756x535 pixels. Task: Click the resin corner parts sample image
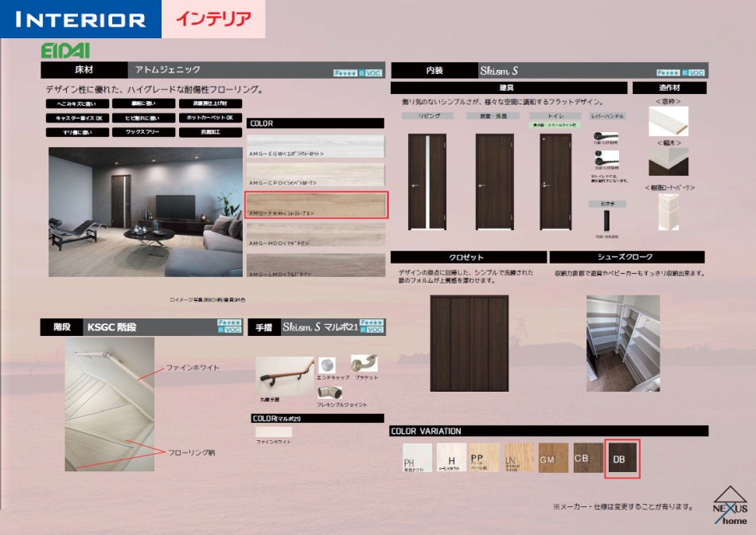(668, 212)
